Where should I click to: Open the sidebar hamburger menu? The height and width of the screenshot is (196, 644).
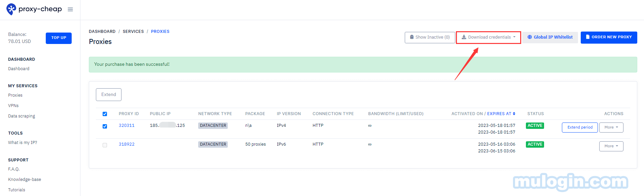[x=70, y=9]
